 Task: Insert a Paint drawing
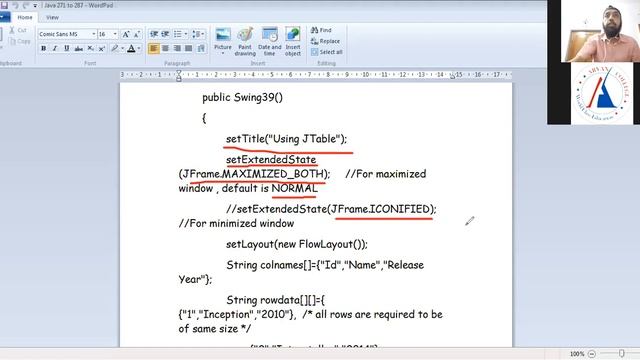245,42
